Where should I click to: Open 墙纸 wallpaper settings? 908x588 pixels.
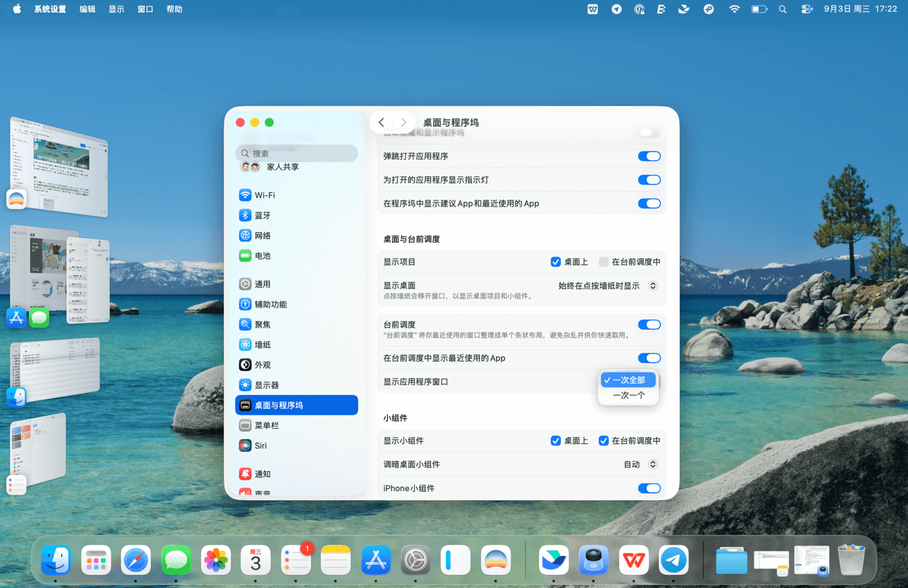click(x=262, y=345)
